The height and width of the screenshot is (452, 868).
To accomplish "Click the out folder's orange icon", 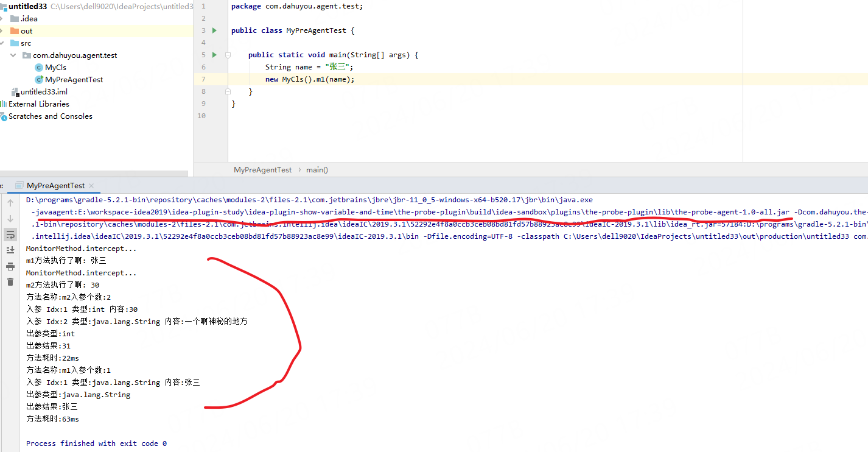I will click(x=15, y=31).
